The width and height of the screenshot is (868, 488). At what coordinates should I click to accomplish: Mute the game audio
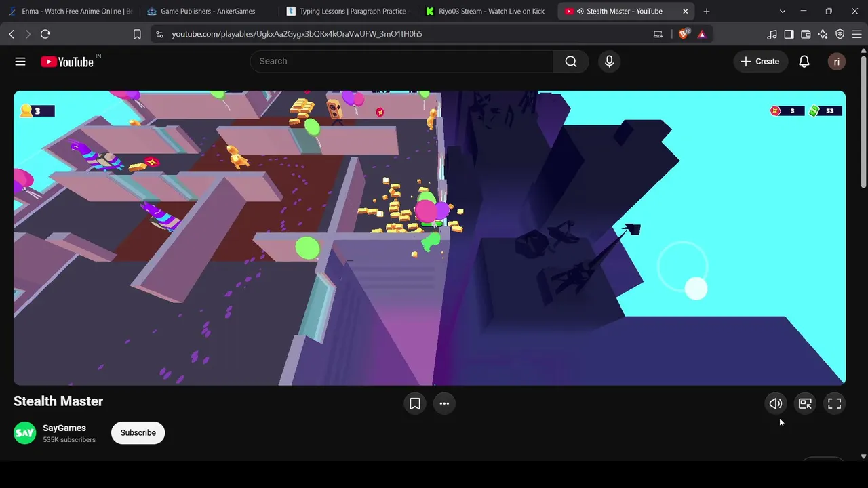click(x=776, y=404)
